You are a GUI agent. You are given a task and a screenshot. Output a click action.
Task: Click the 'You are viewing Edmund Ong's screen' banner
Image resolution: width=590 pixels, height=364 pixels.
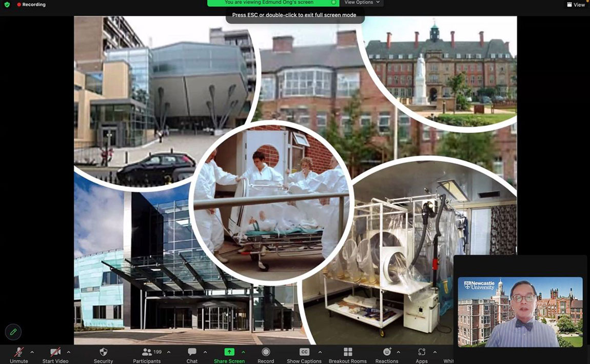pyautogui.click(x=269, y=3)
